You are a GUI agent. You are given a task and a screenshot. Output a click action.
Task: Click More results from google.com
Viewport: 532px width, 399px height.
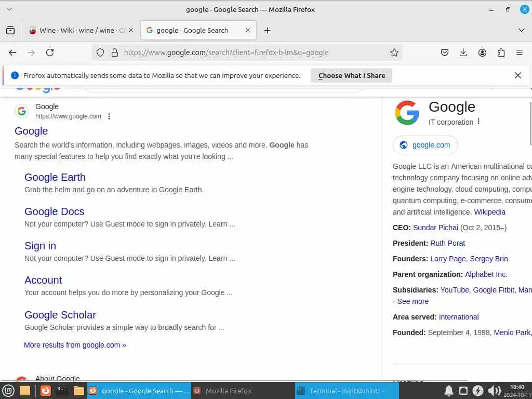pos(75,345)
